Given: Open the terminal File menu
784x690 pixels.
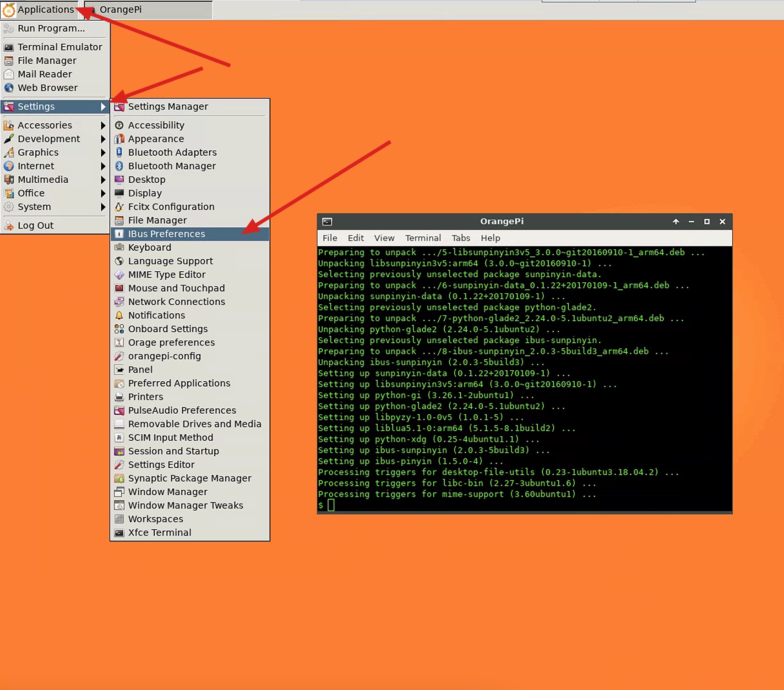Looking at the screenshot, I should [330, 238].
